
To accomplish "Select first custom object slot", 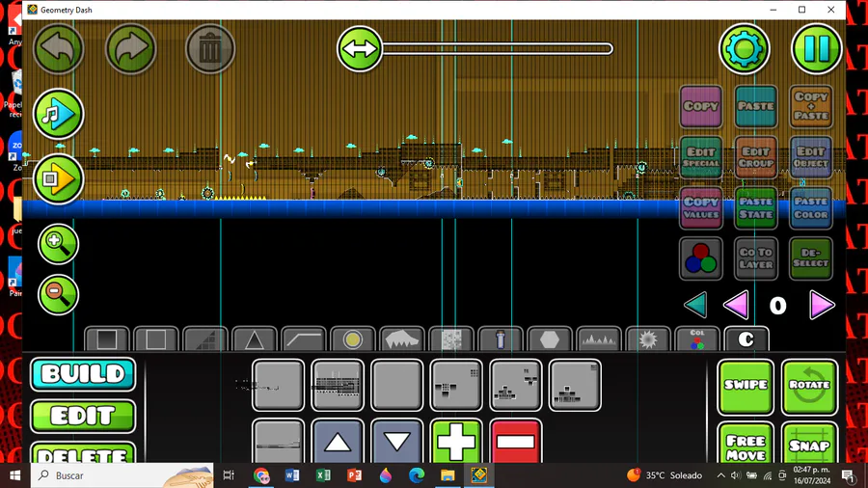I will coord(278,385).
